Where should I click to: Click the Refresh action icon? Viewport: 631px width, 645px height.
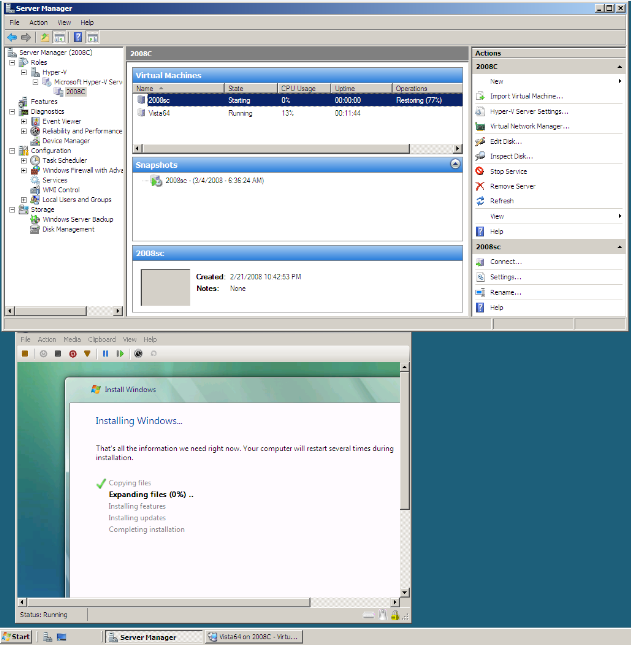point(480,201)
